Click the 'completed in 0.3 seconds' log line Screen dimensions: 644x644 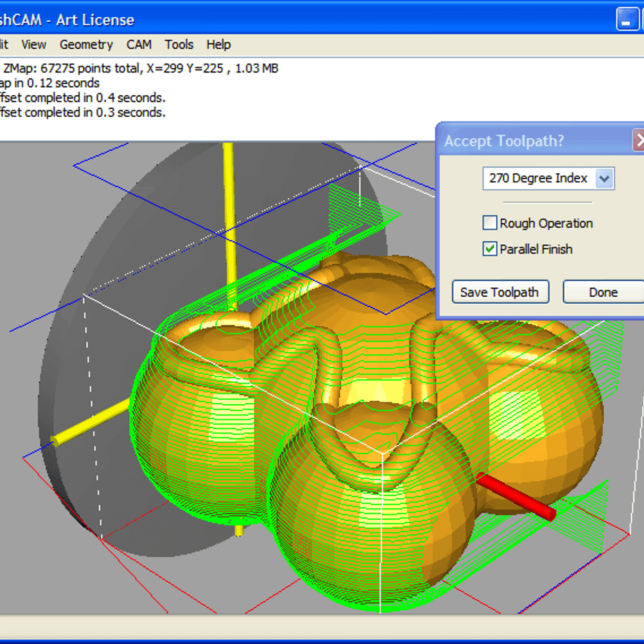(83, 112)
